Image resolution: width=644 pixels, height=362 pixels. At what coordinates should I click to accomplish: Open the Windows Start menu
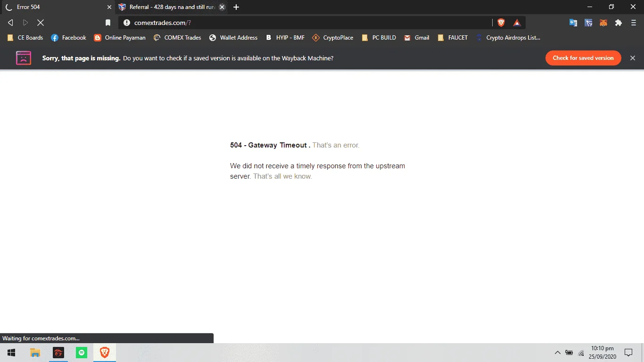pos(11,353)
